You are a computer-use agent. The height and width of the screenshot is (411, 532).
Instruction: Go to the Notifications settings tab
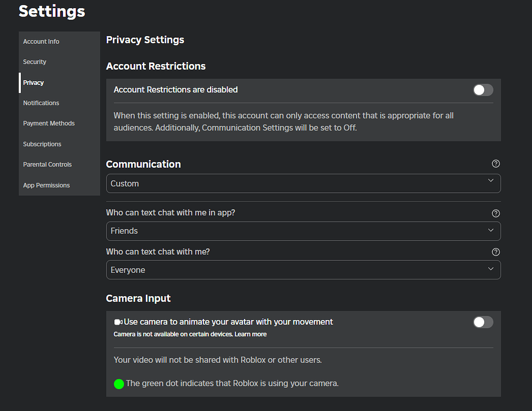41,103
